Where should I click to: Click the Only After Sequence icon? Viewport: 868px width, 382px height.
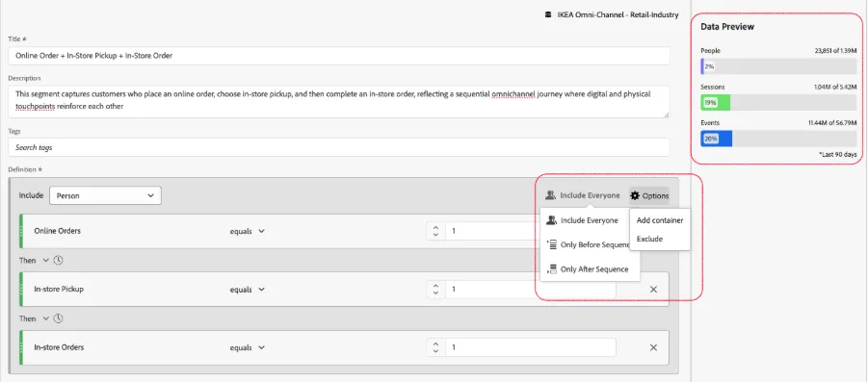click(551, 269)
